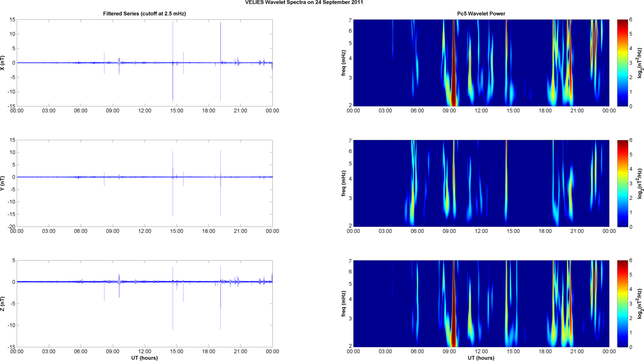Click the dark red band near 09:30 in bottom spectrogram
Viewport: 644px width, 361px height.
(x=454, y=304)
